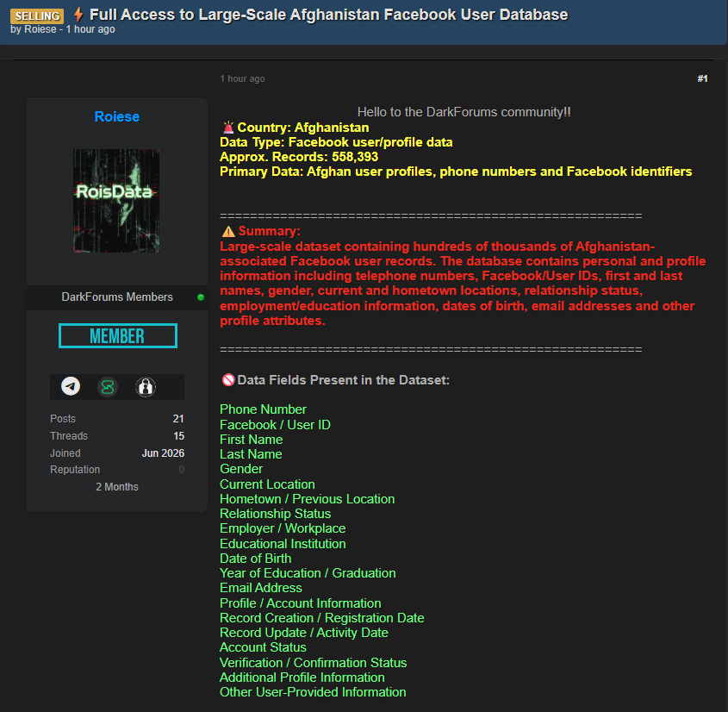Click the Telegram contact icon
The width and height of the screenshot is (728, 712).
[71, 386]
